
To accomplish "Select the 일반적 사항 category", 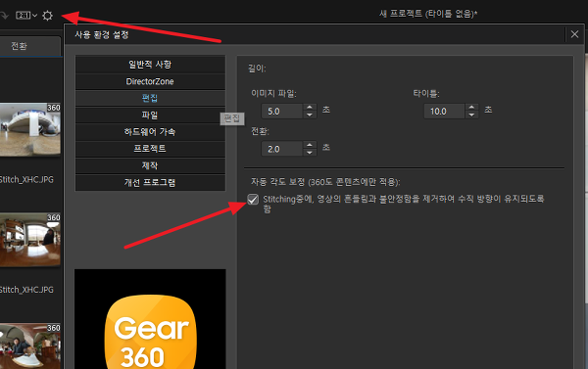I will (150, 65).
